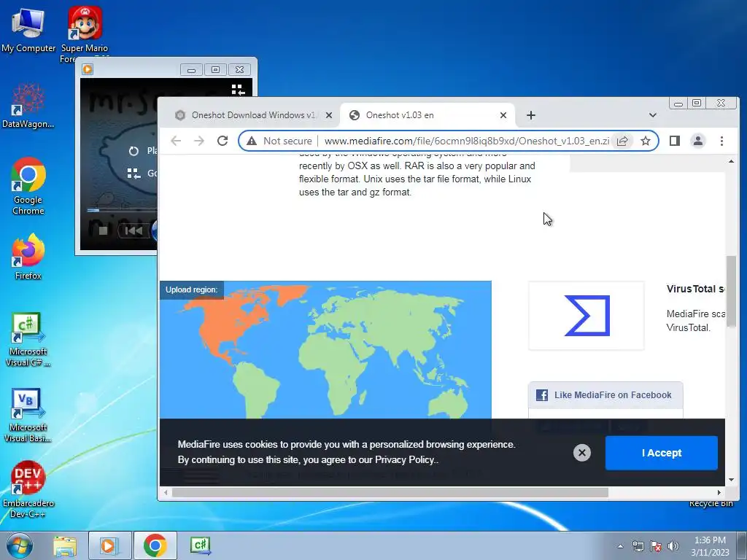Open Microsoft Visual Basic desktop shortcut
This screenshot has width=747, height=560.
(28, 415)
